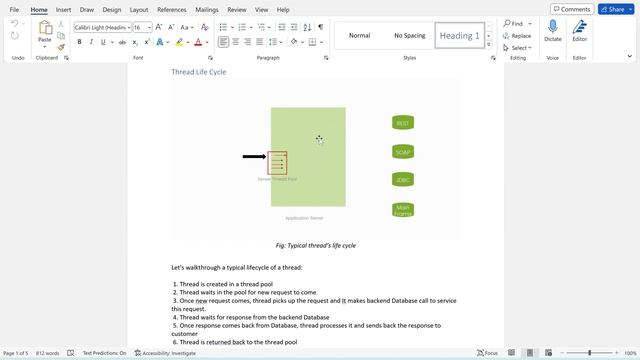Apply strikethrough formatting
Screen dimensions: 640x360
[122, 42]
